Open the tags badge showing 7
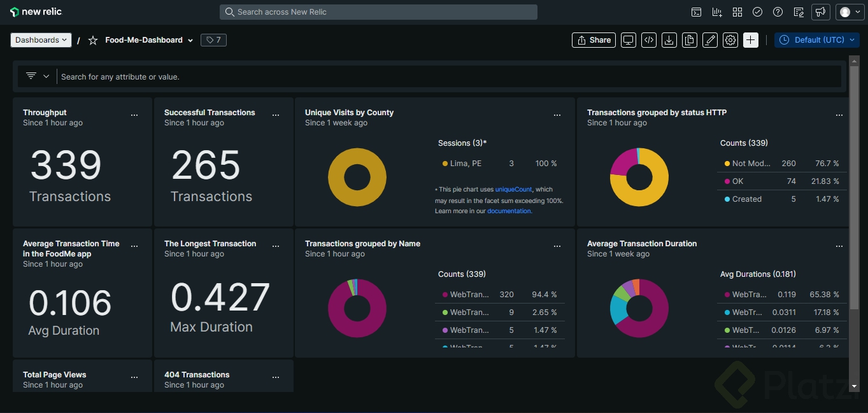 [x=214, y=40]
